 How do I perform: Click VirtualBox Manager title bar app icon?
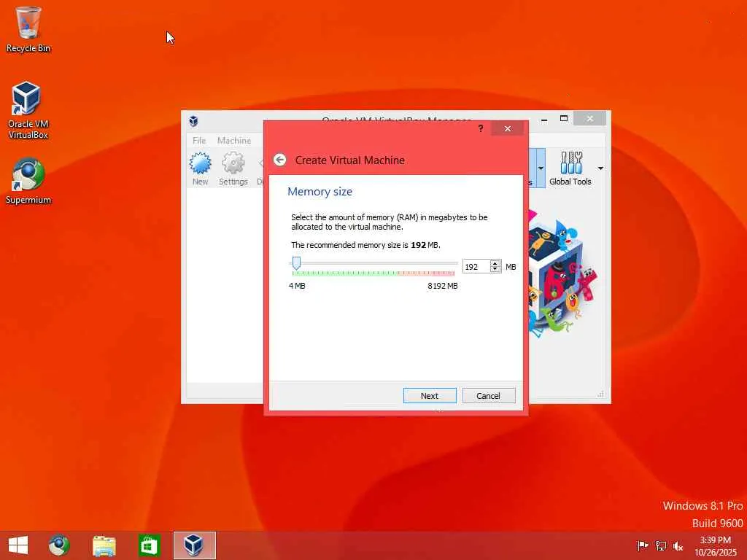pos(193,121)
